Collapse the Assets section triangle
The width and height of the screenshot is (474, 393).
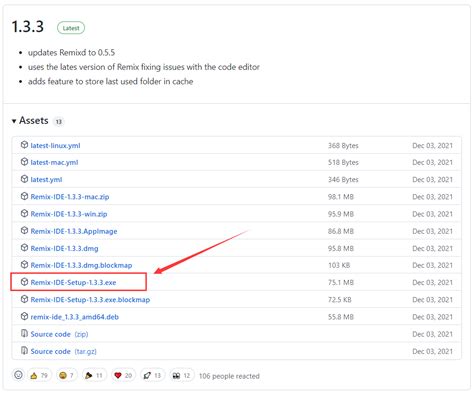click(x=14, y=121)
